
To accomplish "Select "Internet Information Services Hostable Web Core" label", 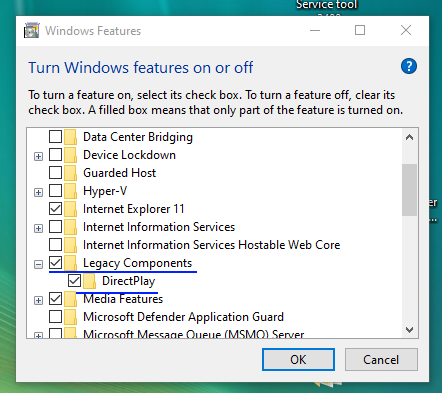I will point(212,245).
